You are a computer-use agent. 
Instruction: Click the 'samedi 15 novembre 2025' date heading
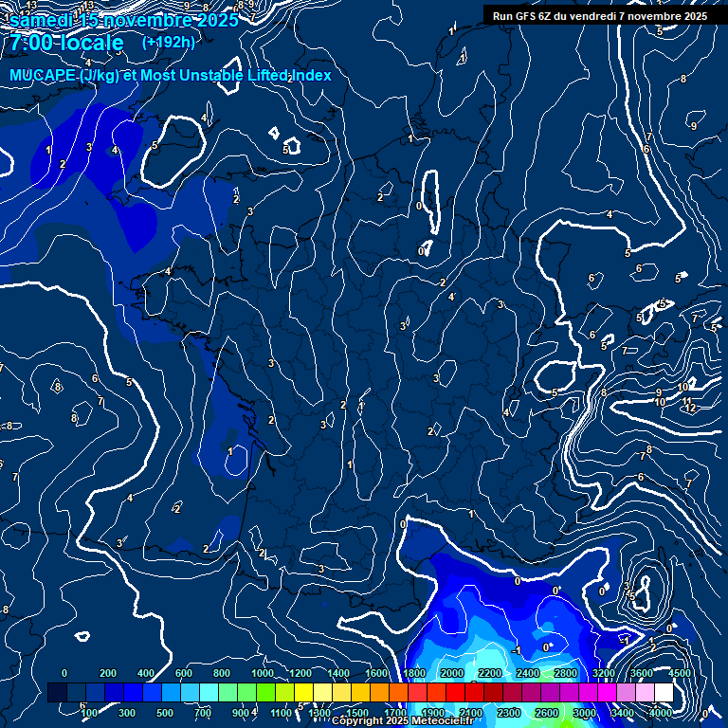tap(124, 20)
